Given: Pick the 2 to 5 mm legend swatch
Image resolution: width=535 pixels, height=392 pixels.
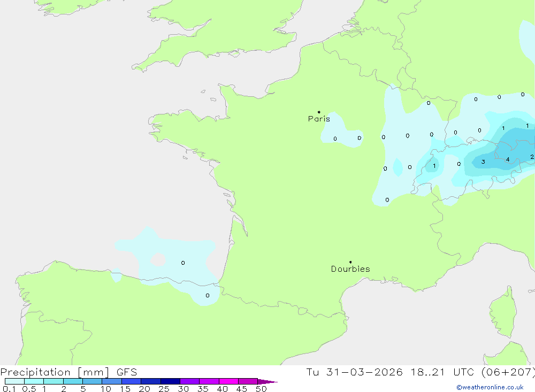Looking at the screenshot, I should pyautogui.click(x=73, y=381).
